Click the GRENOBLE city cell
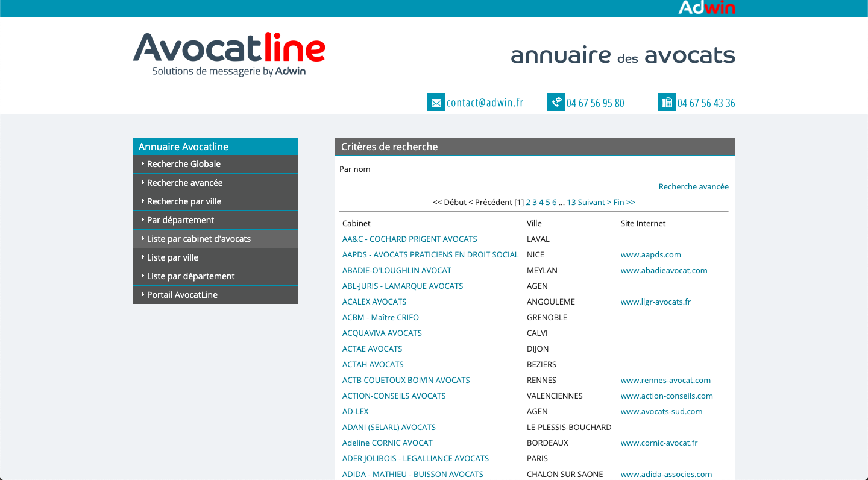The image size is (868, 480). click(547, 318)
